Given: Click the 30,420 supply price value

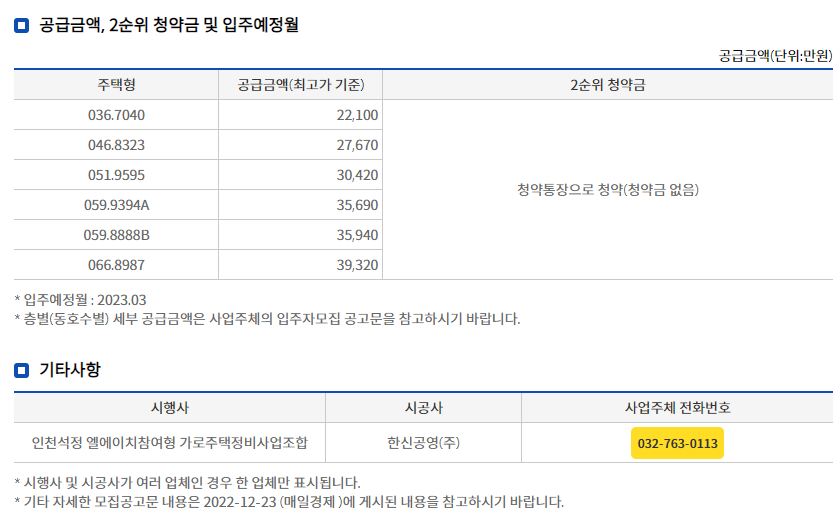Looking at the screenshot, I should [357, 175].
